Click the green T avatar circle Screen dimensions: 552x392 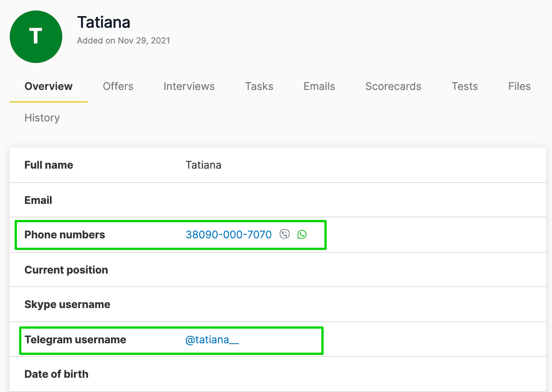[36, 37]
